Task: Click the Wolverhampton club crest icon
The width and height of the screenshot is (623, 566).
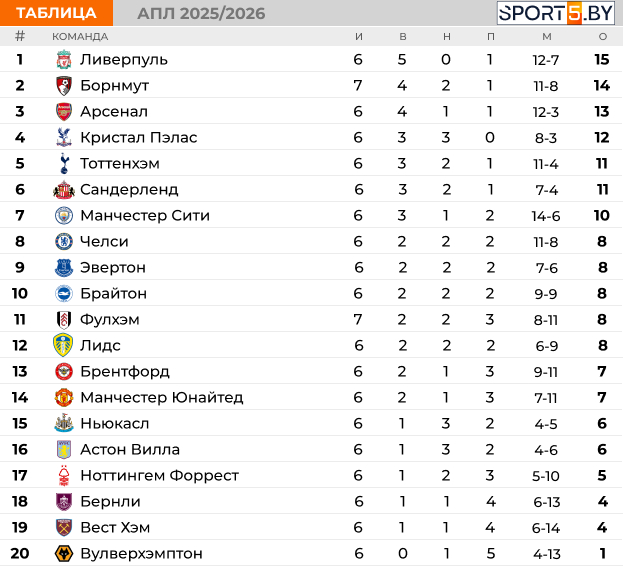Action: 64,554
